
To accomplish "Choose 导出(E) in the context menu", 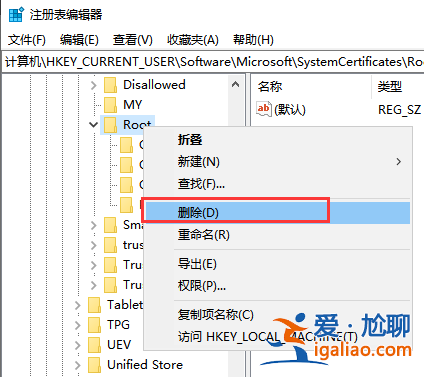I will [x=277, y=264].
